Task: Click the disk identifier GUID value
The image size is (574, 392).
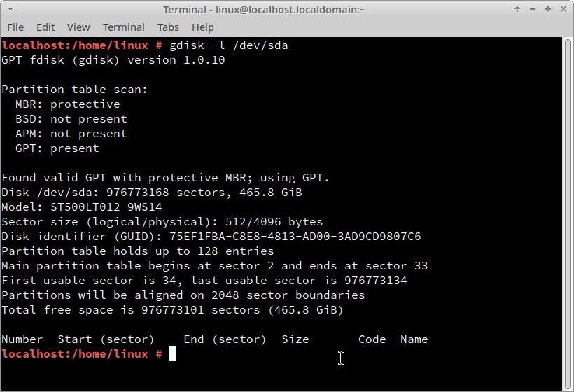Action: click(295, 237)
